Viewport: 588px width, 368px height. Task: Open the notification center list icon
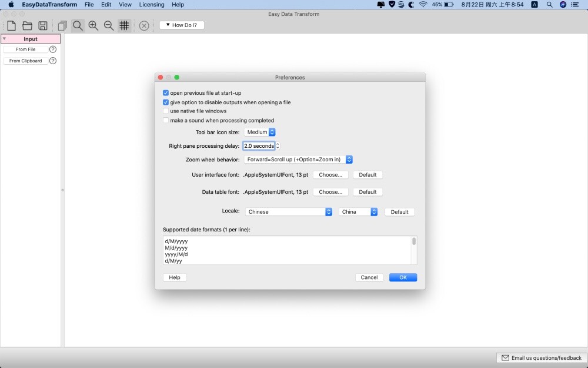click(574, 5)
